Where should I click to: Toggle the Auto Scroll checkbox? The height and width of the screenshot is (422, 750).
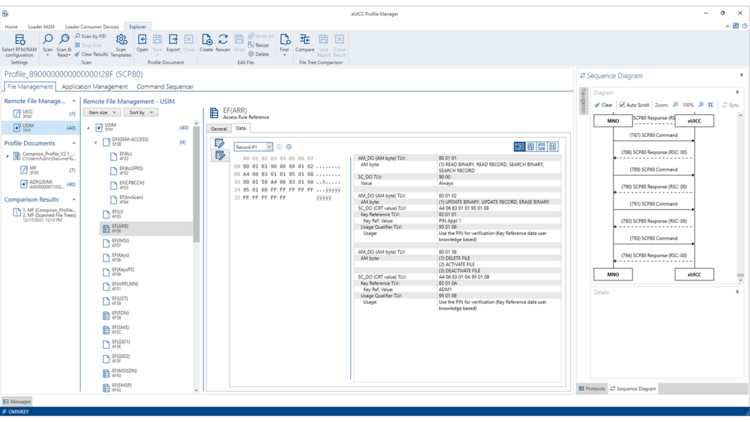622,105
